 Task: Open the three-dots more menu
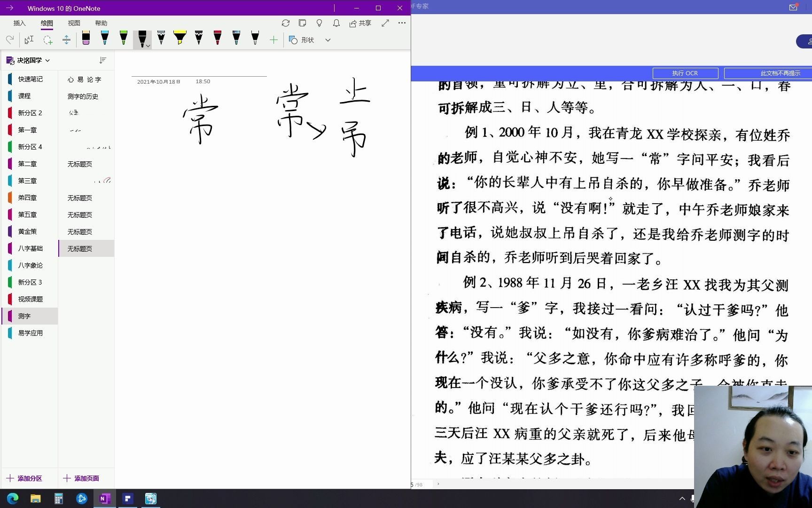[x=402, y=23]
